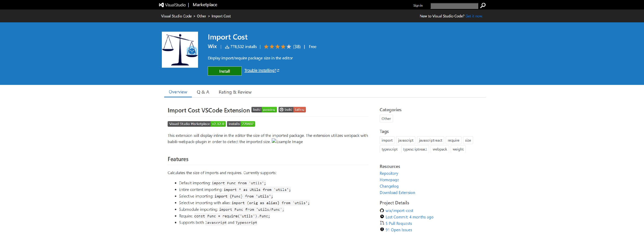Viewport: 644px width, 235px height.
Task: Click Download Extension link
Action: click(397, 193)
